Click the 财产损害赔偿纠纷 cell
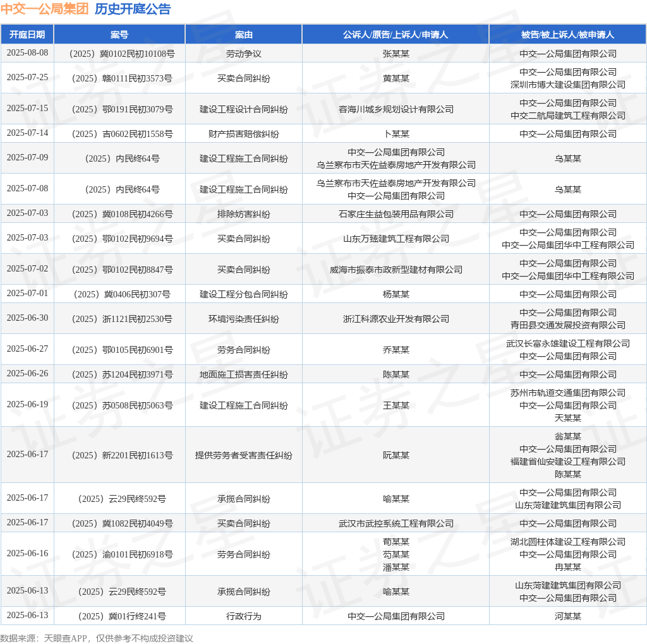This screenshot has height=644, width=647. pos(243,134)
